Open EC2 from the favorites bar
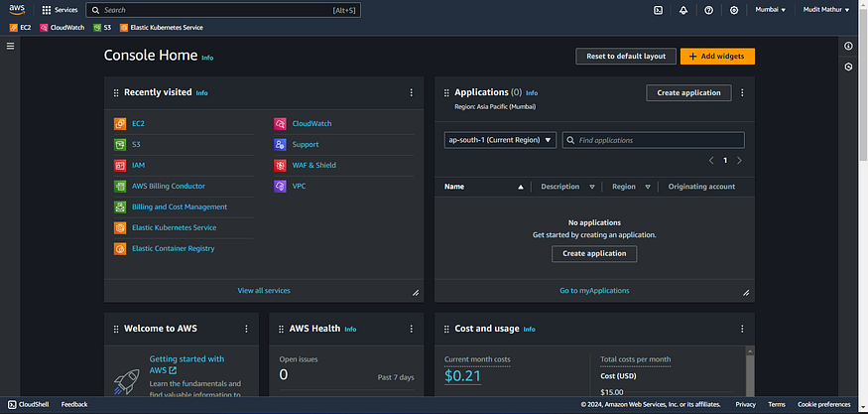Screen dimensions: 868x414 (x=21, y=27)
